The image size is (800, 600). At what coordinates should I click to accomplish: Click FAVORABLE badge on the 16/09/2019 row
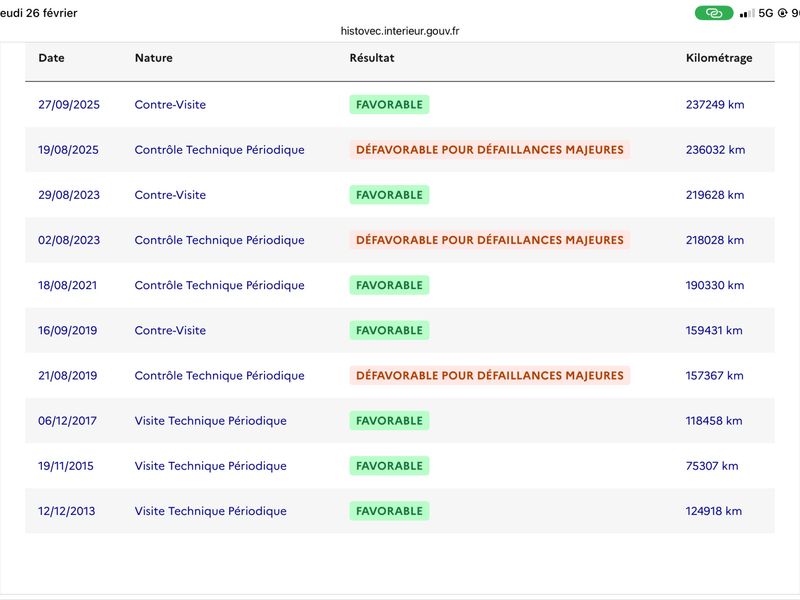pyautogui.click(x=389, y=330)
